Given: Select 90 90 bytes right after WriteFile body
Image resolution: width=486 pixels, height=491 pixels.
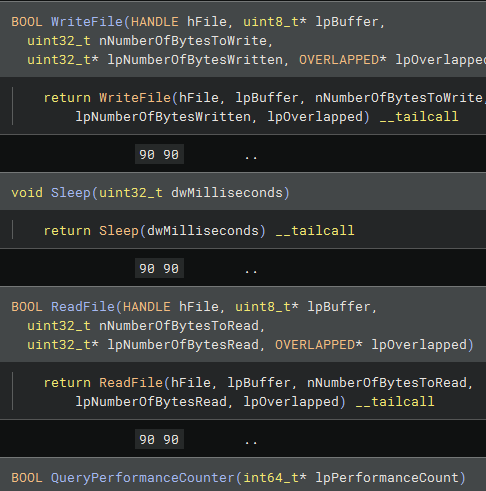Looking at the screenshot, I should click(159, 154).
